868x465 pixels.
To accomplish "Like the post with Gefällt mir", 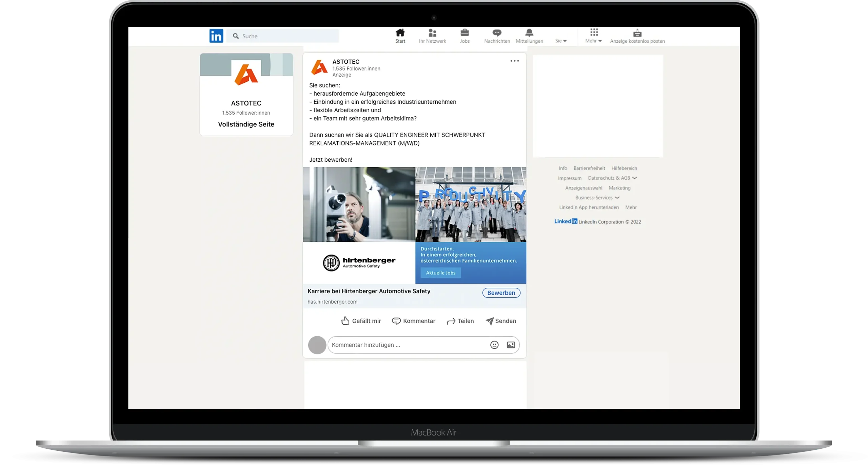I will pyautogui.click(x=361, y=321).
